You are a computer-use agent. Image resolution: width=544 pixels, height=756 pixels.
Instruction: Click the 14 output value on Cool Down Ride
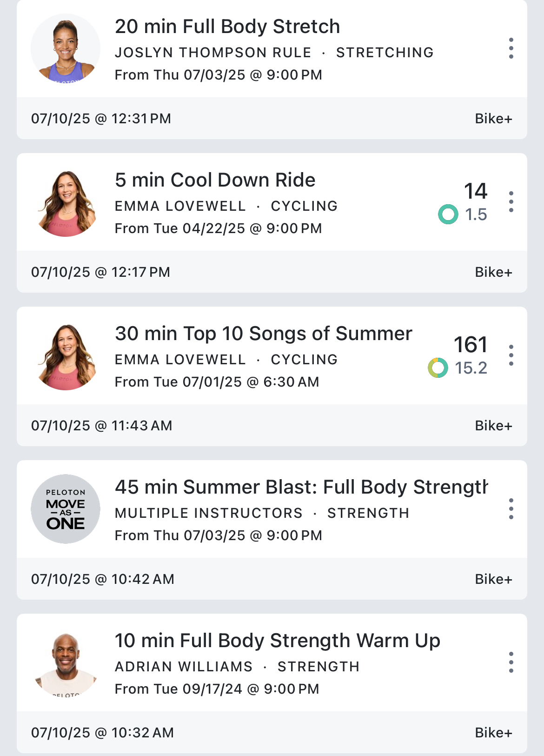[x=476, y=191]
